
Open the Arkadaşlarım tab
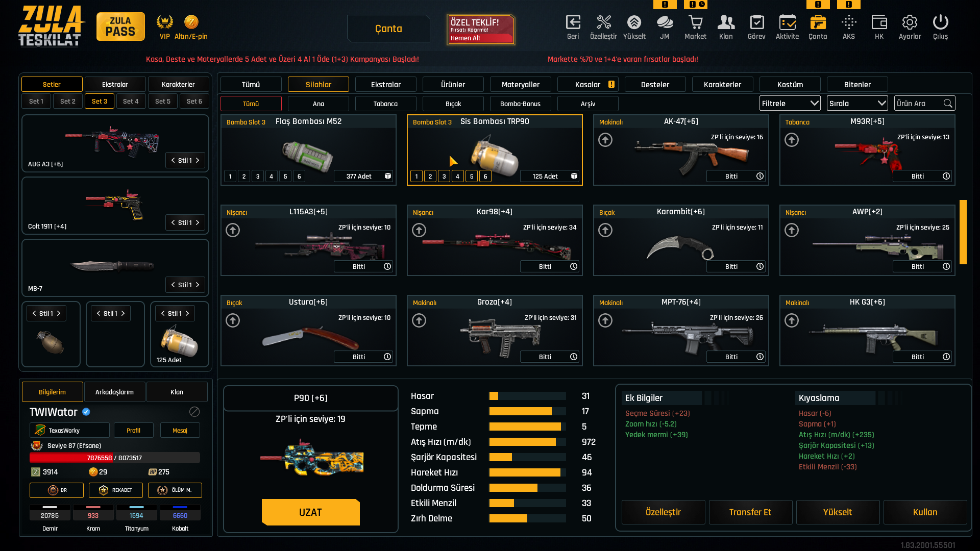[x=115, y=392]
